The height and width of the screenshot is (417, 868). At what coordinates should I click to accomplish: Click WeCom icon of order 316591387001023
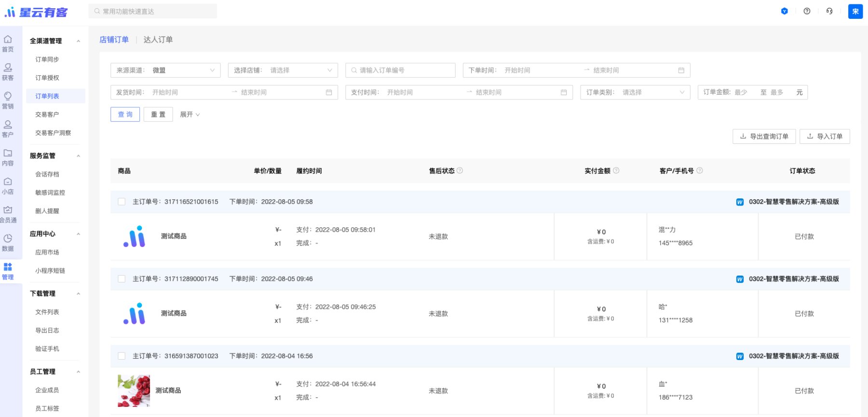click(740, 357)
